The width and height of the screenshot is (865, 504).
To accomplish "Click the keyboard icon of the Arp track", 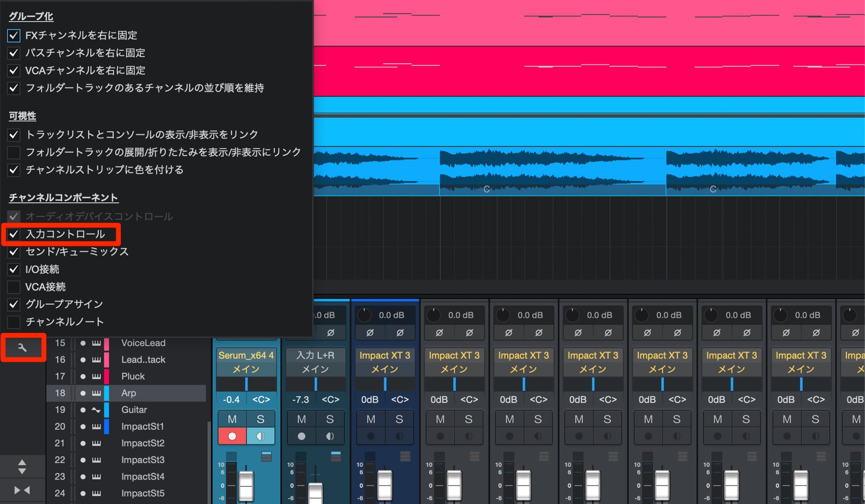I will 96,393.
